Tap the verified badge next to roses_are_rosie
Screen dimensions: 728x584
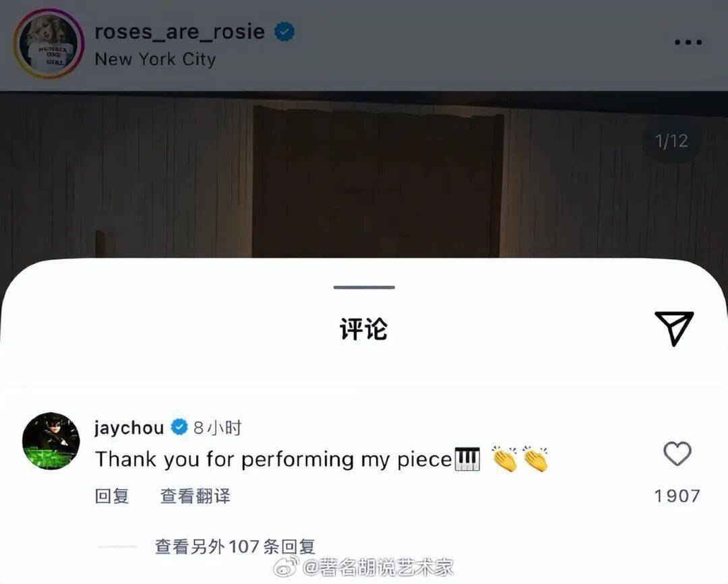click(284, 32)
